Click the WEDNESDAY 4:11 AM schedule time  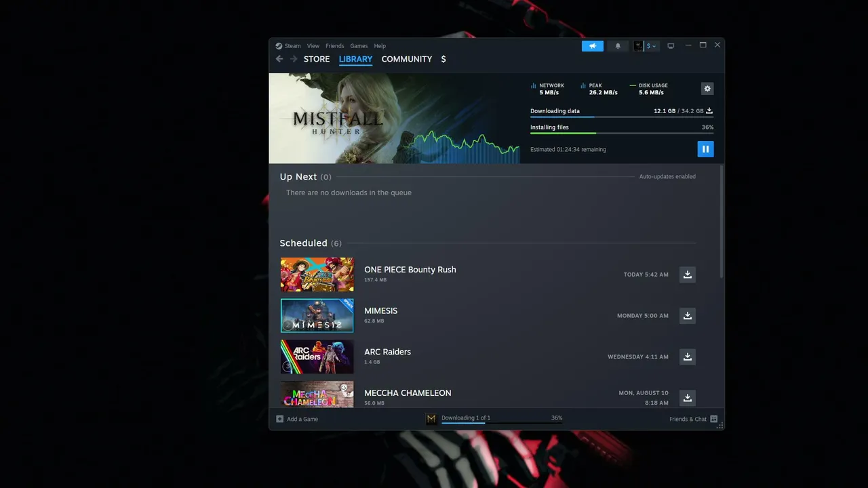(x=638, y=357)
